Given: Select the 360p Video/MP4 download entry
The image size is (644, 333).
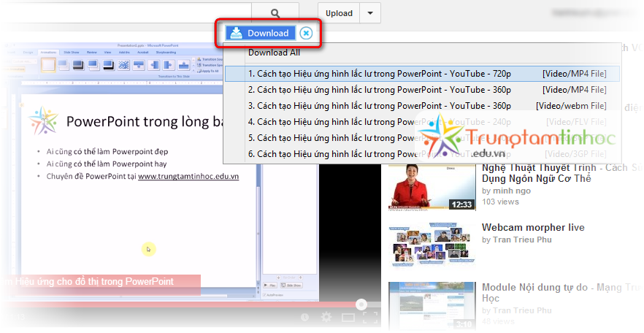Looking at the screenshot, I should tap(422, 90).
